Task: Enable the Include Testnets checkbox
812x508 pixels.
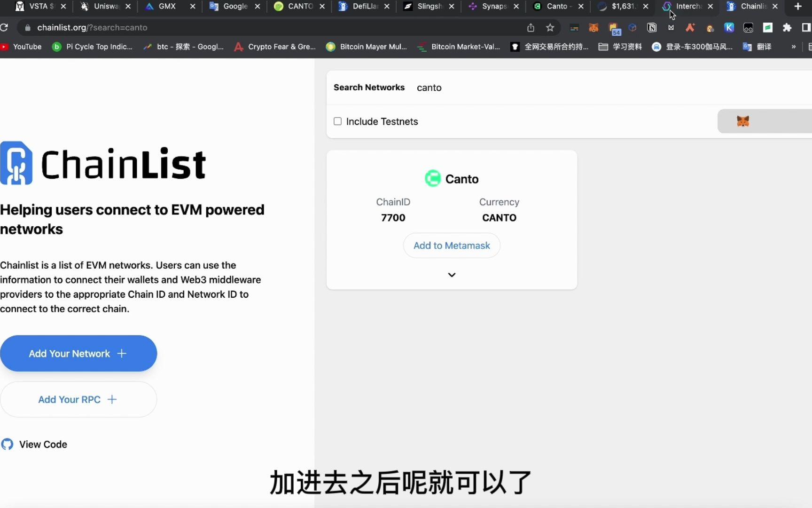Action: tap(337, 121)
